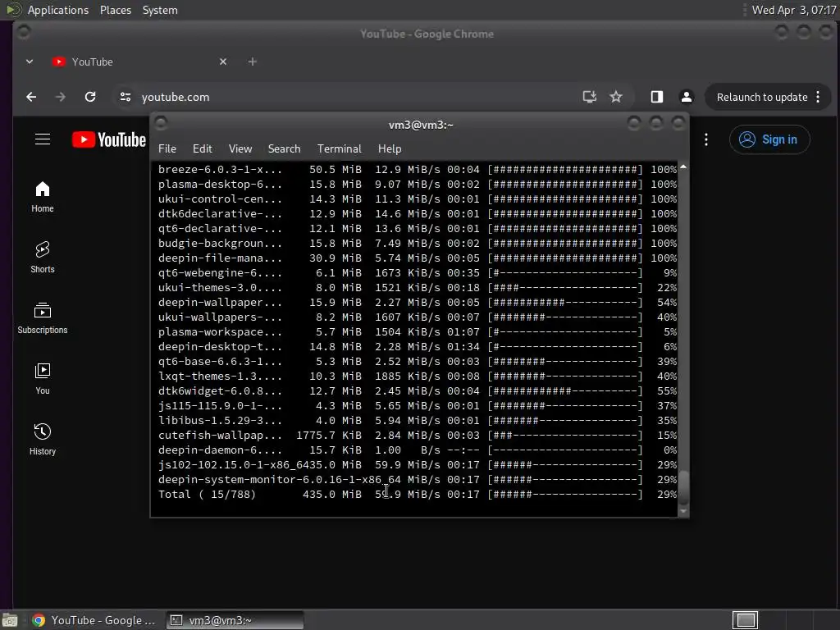840x630 pixels.
Task: Open terminal File menu
Action: pyautogui.click(x=167, y=148)
